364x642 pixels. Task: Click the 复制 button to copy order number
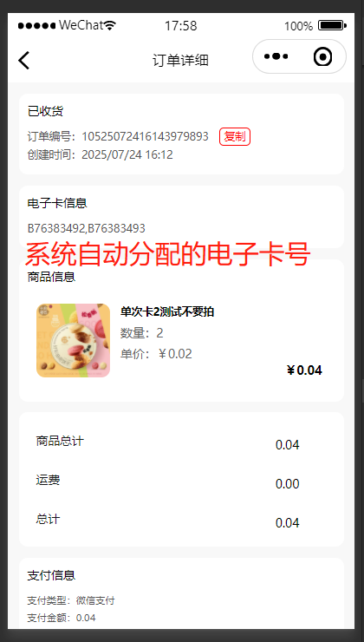pos(235,137)
